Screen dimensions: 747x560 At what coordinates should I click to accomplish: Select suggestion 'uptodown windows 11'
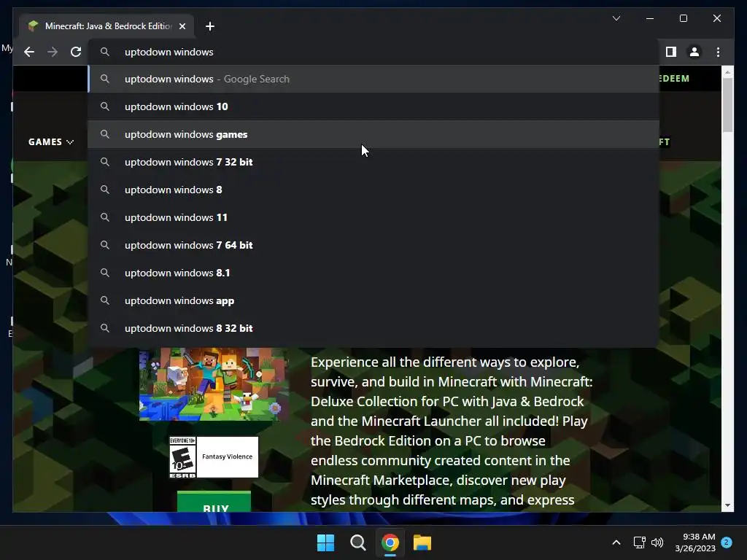tap(373, 217)
